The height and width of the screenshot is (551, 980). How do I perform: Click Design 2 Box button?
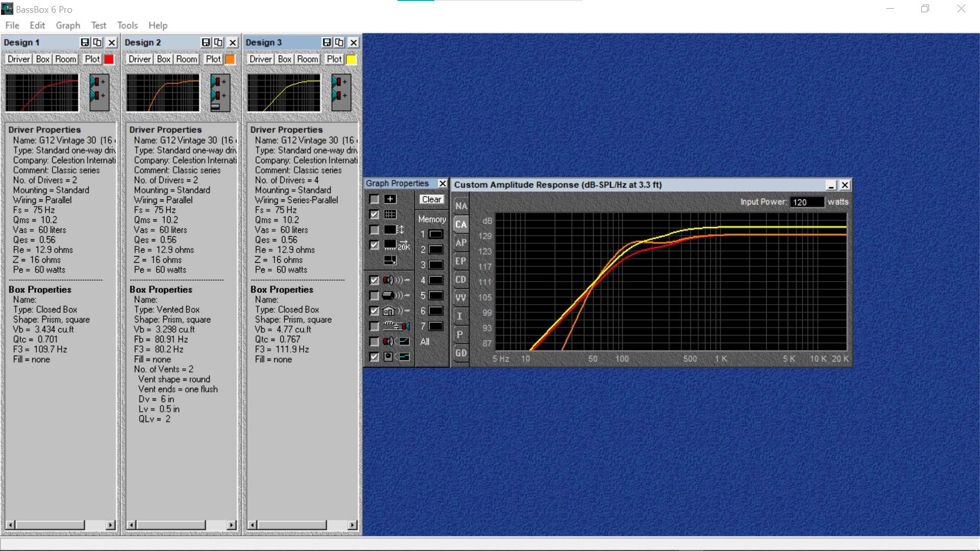[x=164, y=59]
